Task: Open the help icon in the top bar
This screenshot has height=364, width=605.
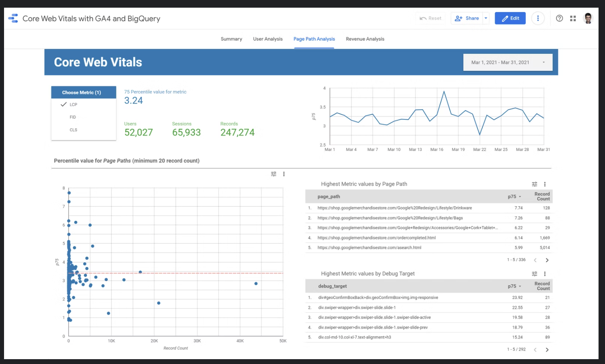Action: tap(559, 18)
